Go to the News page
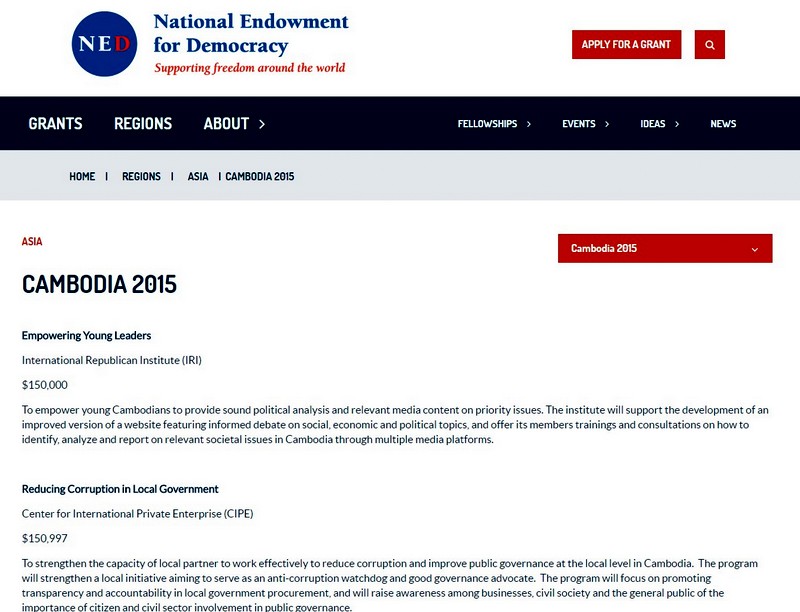The image size is (800, 612). (723, 124)
